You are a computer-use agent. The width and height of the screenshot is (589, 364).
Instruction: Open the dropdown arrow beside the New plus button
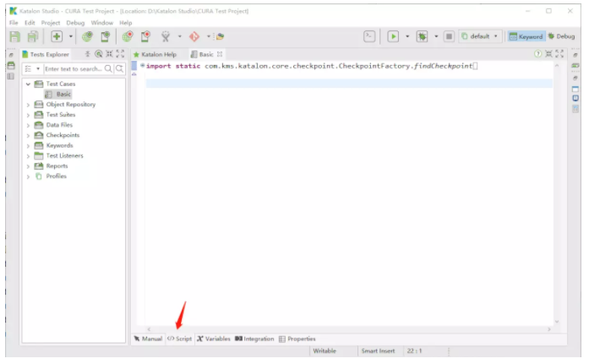71,36
